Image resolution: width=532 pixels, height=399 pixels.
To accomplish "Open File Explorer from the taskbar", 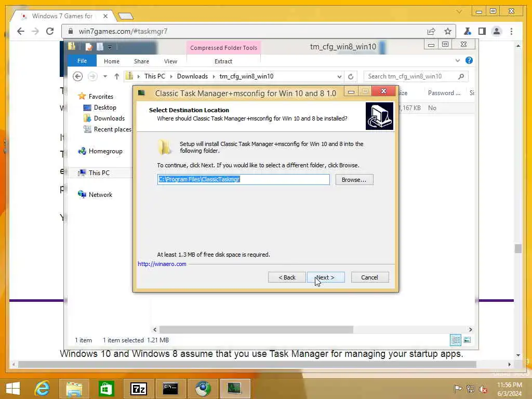I will 74,389.
